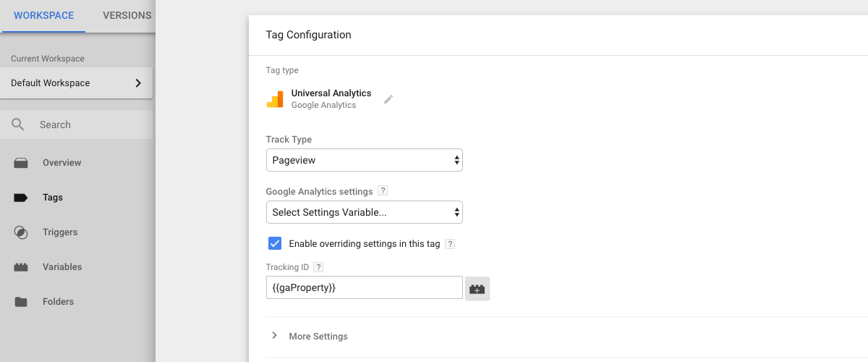The width and height of the screenshot is (868, 362).
Task: Go to Tags in the sidebar
Action: (x=53, y=198)
